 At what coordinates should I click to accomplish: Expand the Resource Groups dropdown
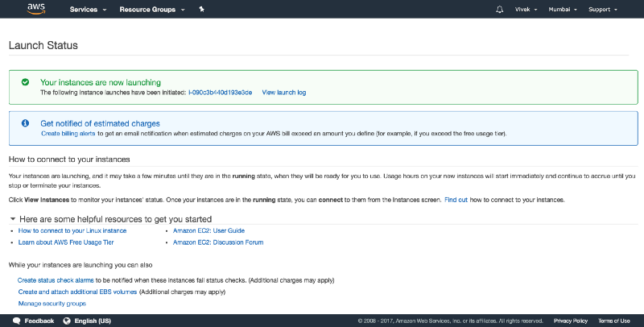[x=152, y=10]
